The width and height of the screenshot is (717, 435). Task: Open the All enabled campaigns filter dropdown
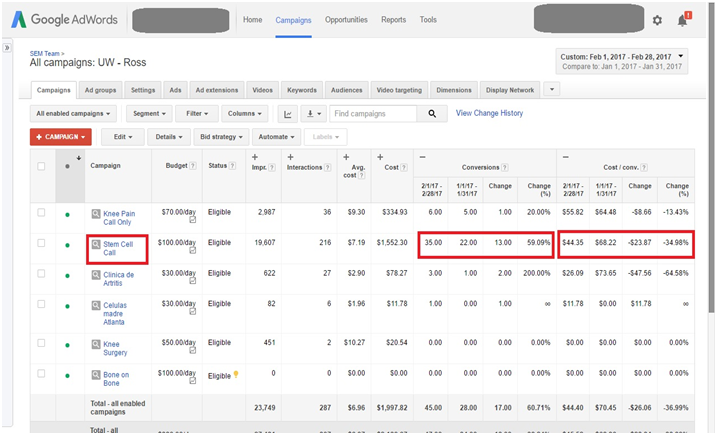pyautogui.click(x=73, y=114)
